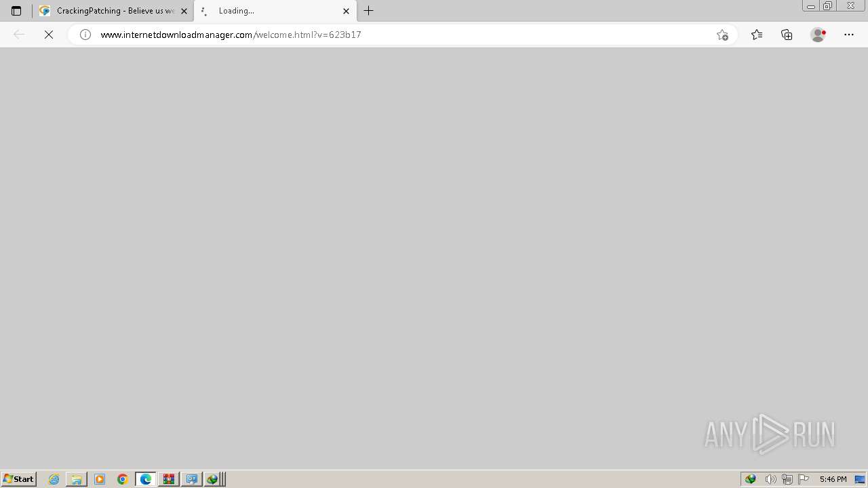This screenshot has height=488, width=868.
Task: Go back using the back arrow
Action: click(19, 35)
